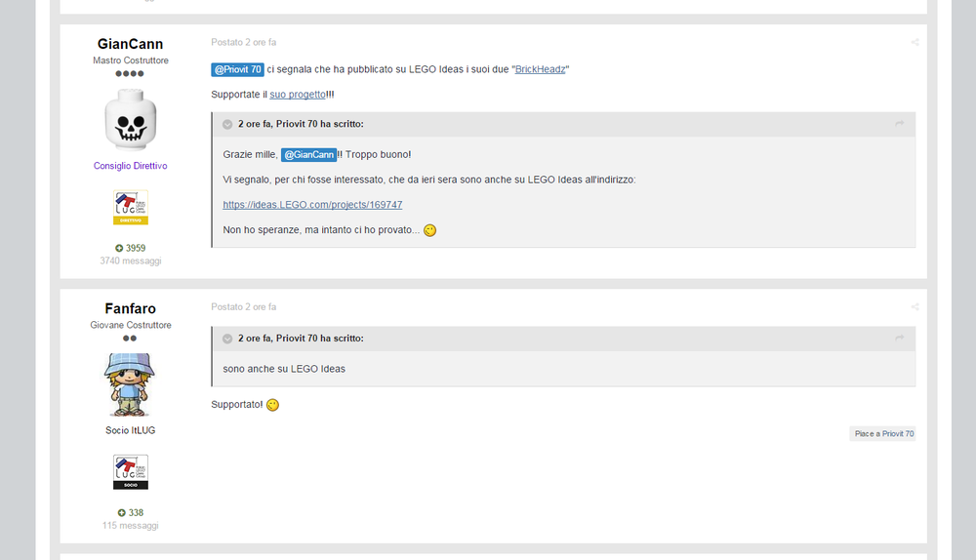976x560 pixels.
Task: Open the BrickHeadz link
Action: click(x=541, y=69)
